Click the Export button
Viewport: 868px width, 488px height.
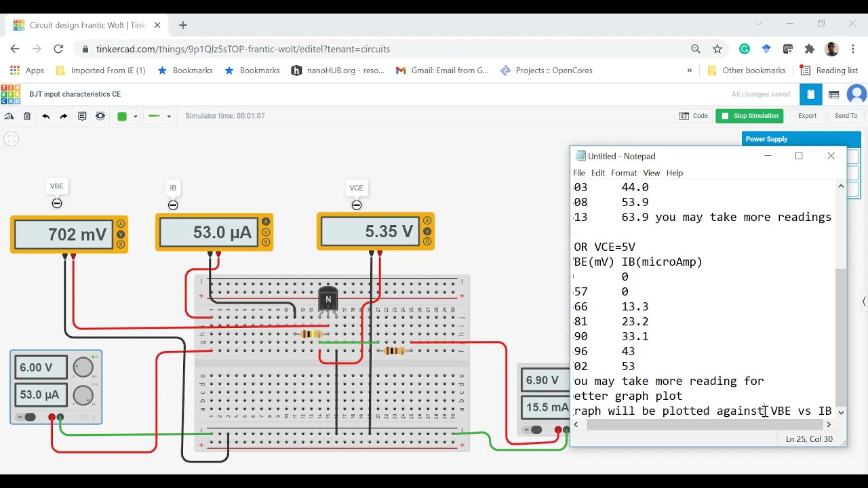point(807,116)
